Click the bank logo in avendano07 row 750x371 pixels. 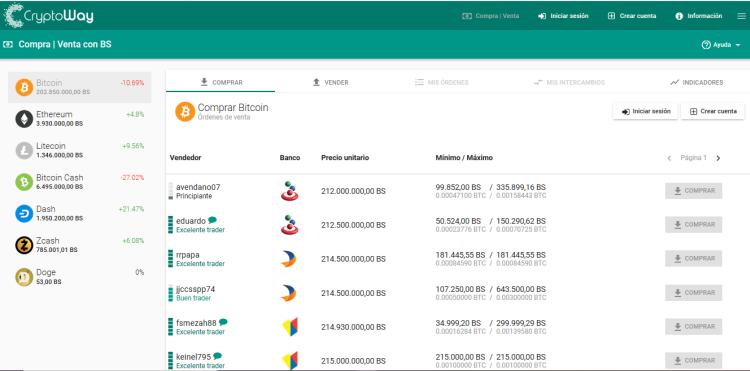tap(289, 191)
